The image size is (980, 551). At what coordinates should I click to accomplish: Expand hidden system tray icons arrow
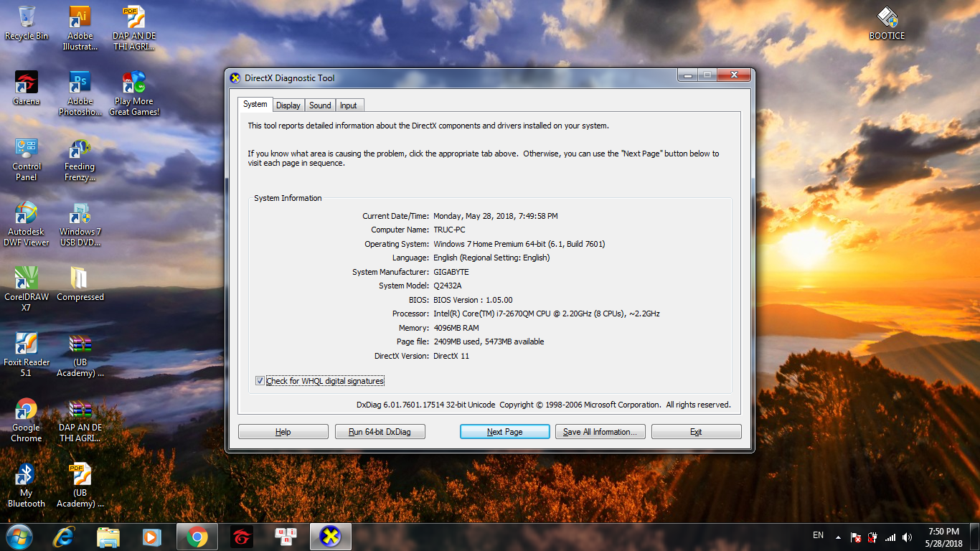point(838,537)
